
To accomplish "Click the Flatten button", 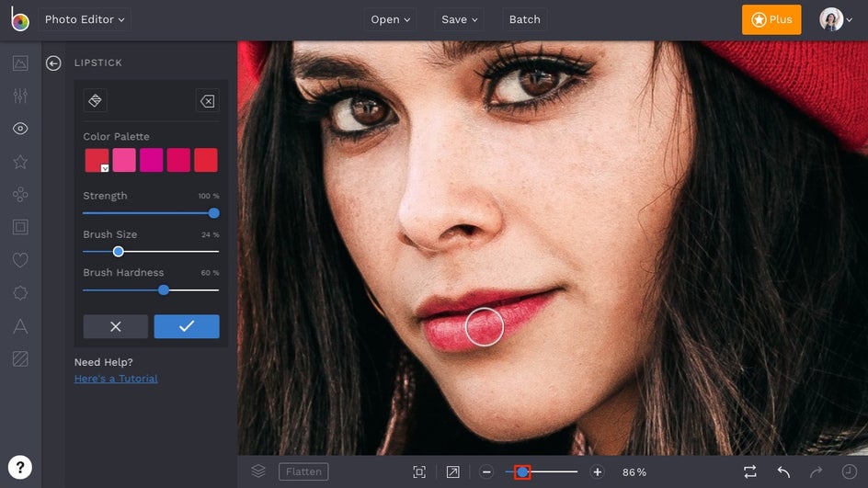I will 303,471.
